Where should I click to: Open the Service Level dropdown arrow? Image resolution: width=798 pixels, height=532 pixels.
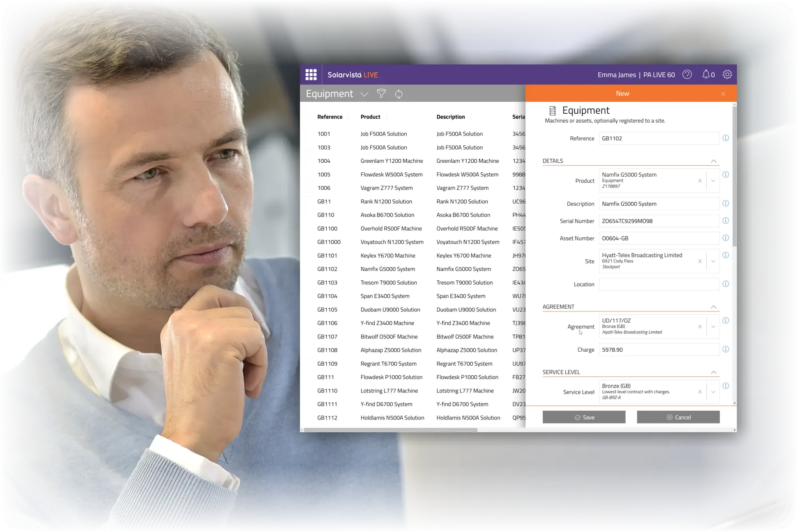pyautogui.click(x=713, y=392)
